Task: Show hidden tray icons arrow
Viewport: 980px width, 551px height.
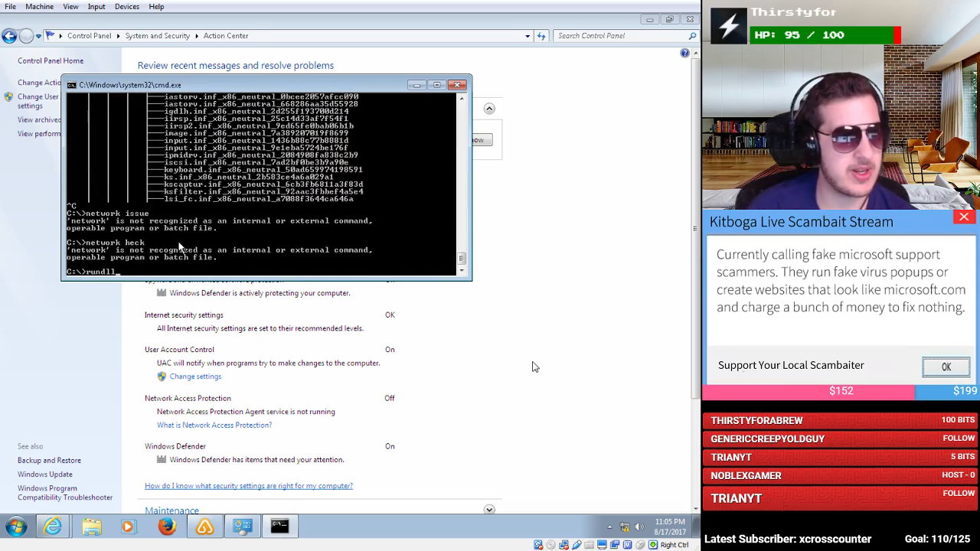Action: 610,527
